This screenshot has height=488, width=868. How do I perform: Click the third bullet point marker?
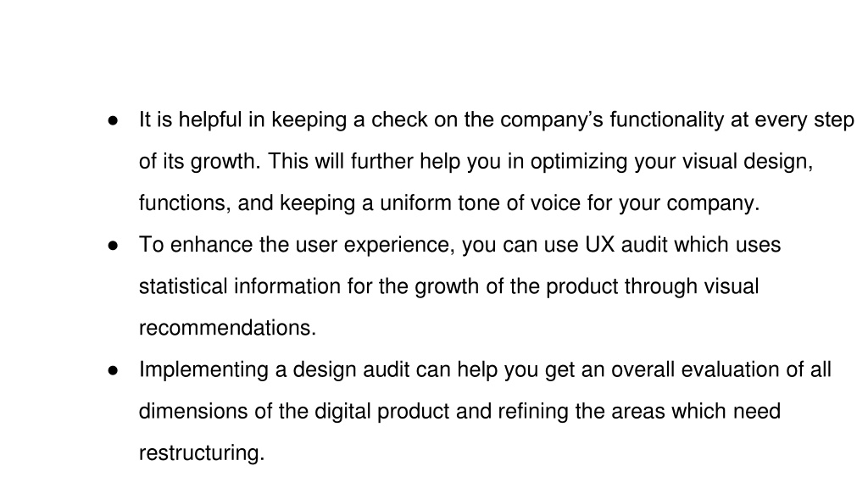click(x=113, y=371)
